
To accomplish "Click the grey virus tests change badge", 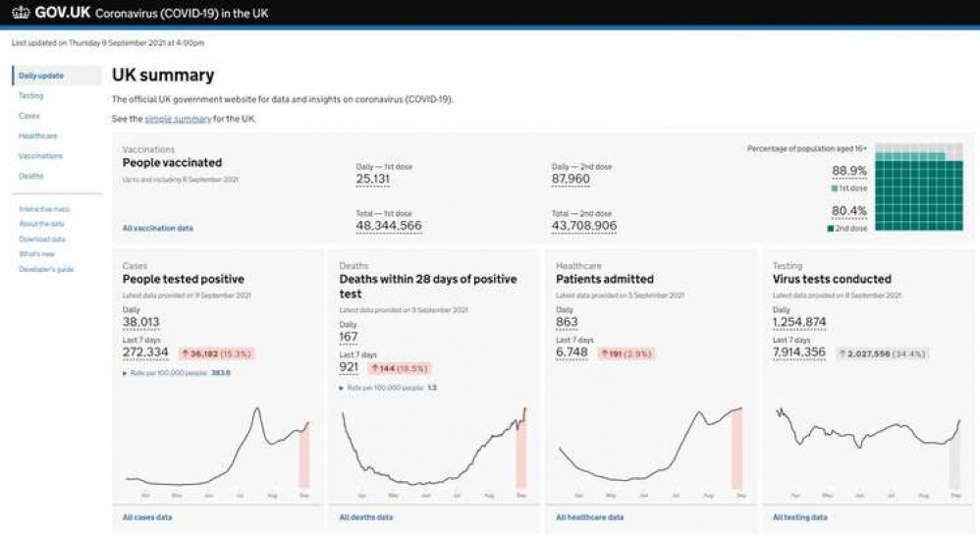I will [x=882, y=353].
